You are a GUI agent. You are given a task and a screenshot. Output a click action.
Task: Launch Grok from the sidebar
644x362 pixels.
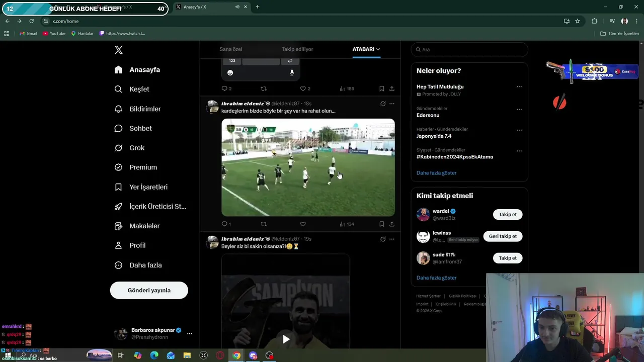click(129, 148)
